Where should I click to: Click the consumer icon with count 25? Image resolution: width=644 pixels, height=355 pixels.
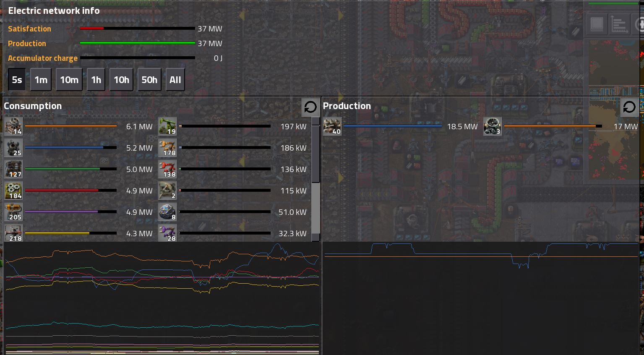pos(13,148)
